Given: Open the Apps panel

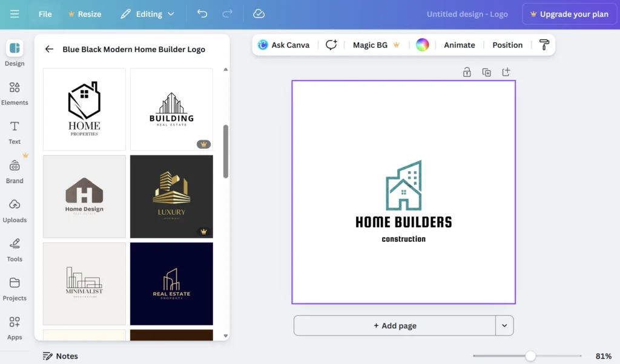Looking at the screenshot, I should pos(15,328).
